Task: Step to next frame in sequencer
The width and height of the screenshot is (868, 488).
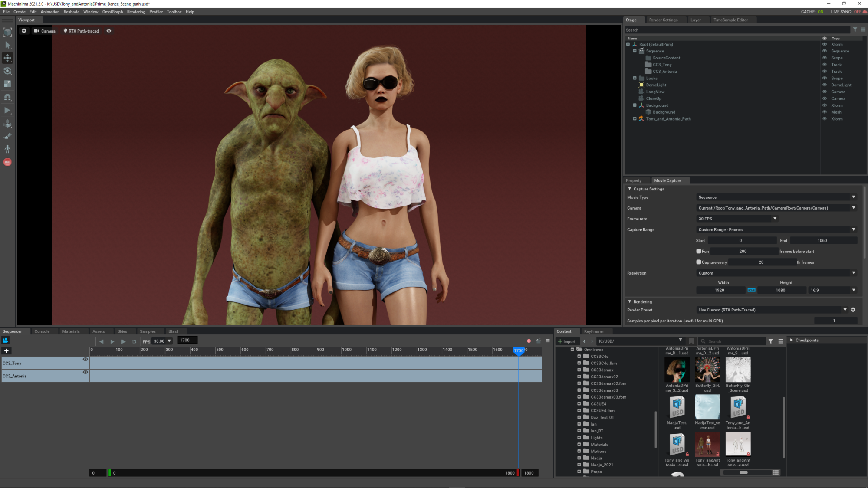Action: [123, 341]
